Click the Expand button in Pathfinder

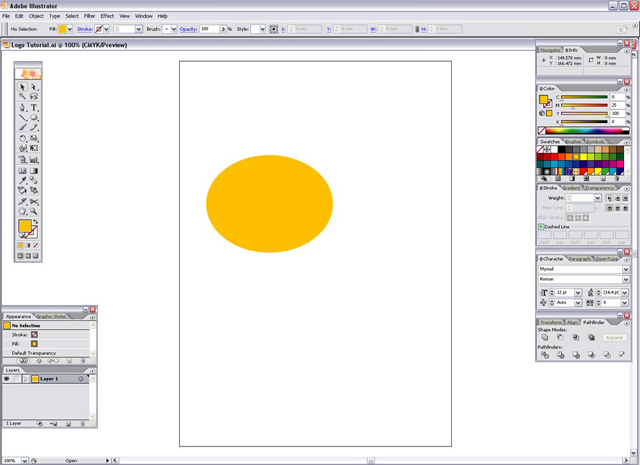(x=614, y=337)
